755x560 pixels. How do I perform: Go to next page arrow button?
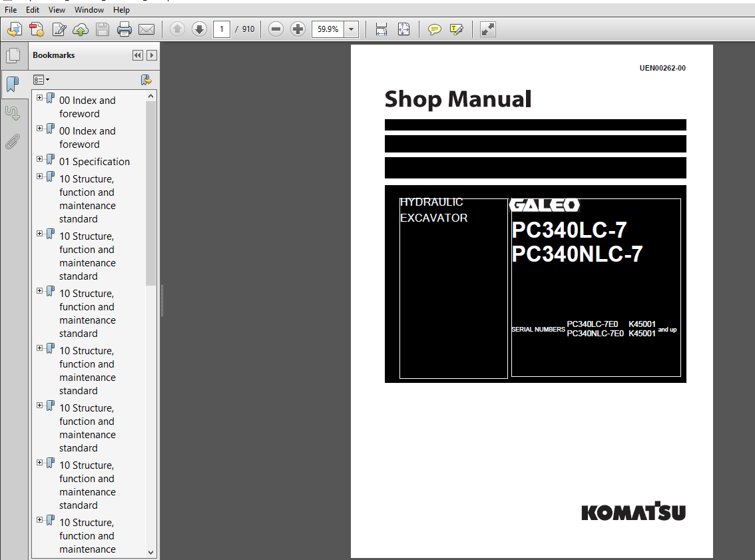click(x=199, y=29)
